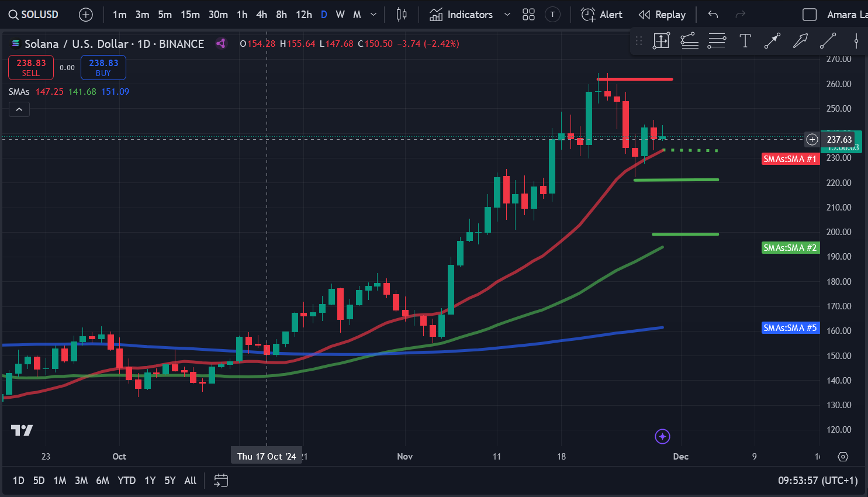Image resolution: width=868 pixels, height=497 pixels.
Task: Set date range to 1M
Action: (60, 481)
